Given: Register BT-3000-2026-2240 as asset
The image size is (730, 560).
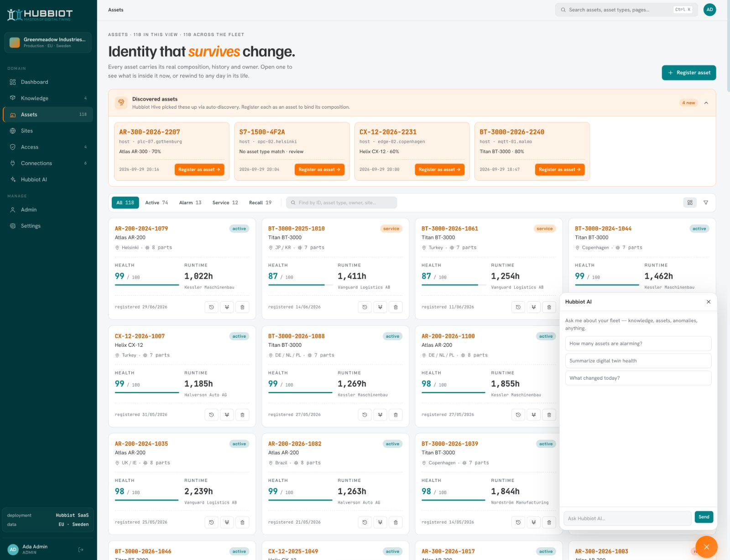Looking at the screenshot, I should [560, 169].
